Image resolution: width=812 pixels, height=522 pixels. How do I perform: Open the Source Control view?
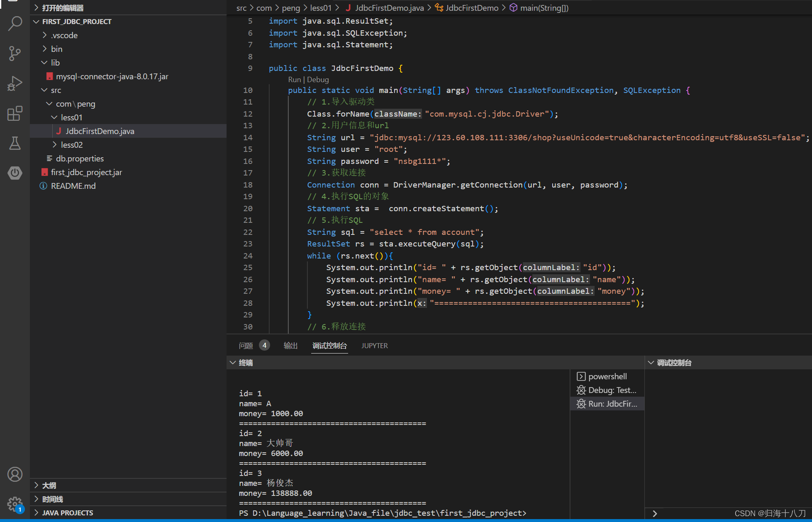pyautogui.click(x=15, y=54)
